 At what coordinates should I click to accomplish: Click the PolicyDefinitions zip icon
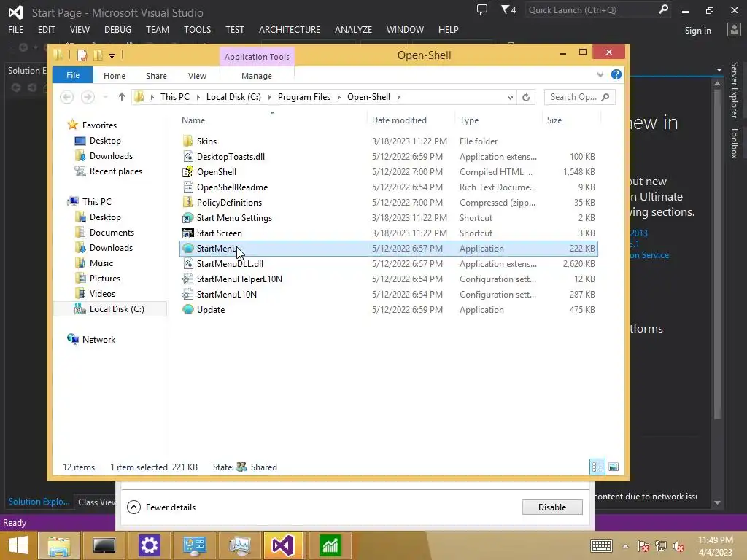pyautogui.click(x=188, y=203)
